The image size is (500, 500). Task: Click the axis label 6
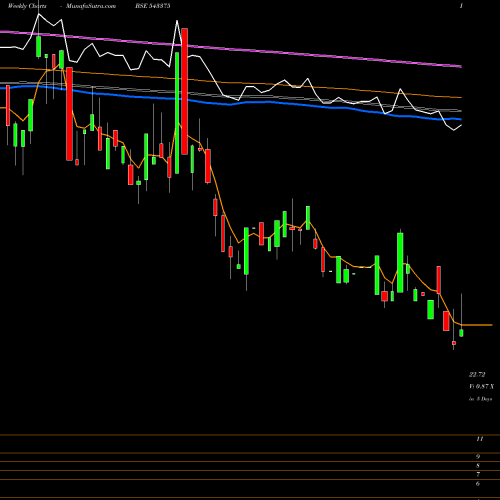[x=478, y=483]
